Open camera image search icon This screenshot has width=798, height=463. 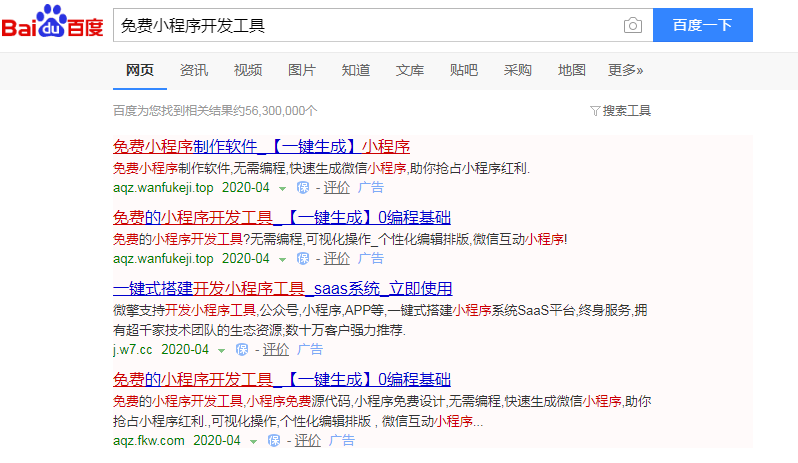point(633,25)
